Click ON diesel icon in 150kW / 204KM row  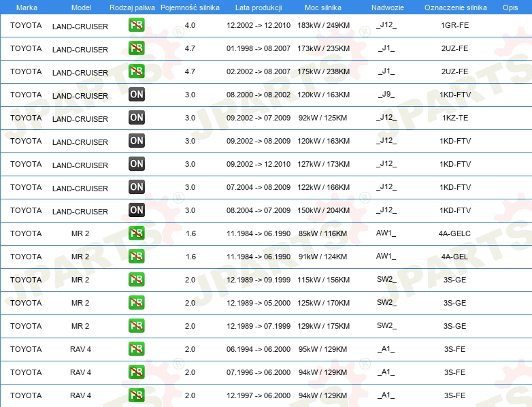(136, 210)
